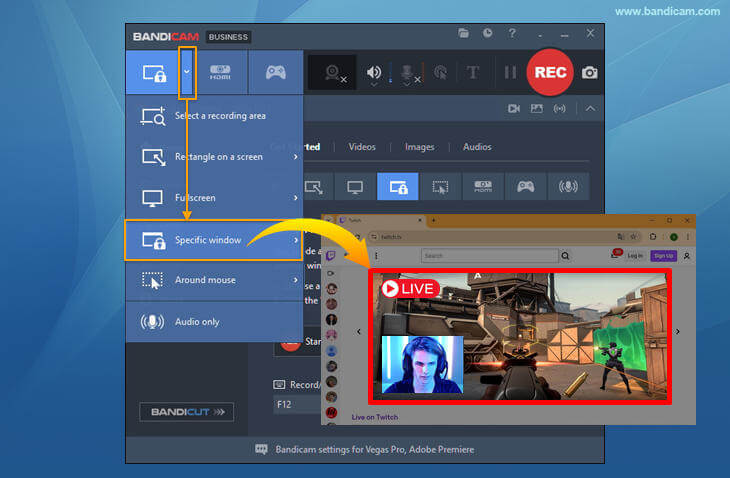Expand the Around mouse submenu arrow
Screen dimensions: 730x478
pyautogui.click(x=296, y=280)
